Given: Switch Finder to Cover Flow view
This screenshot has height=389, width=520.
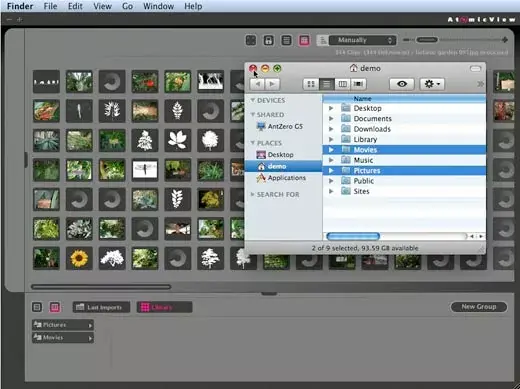Looking at the screenshot, I should tap(358, 84).
